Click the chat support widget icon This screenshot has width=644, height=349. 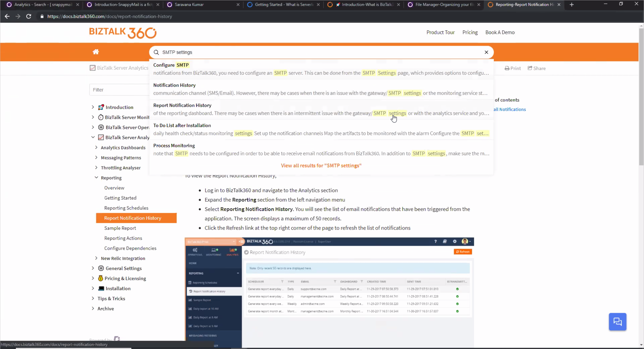[x=617, y=321]
